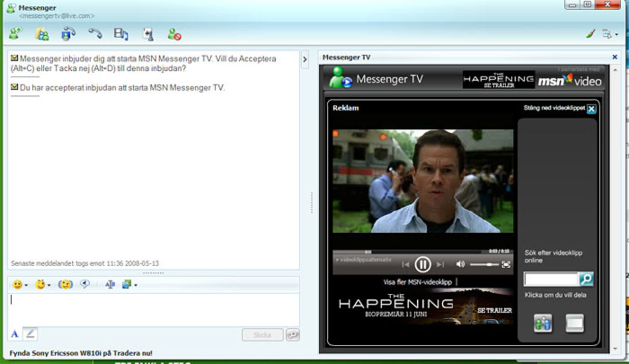
Task: Block this contact
Action: tap(174, 34)
